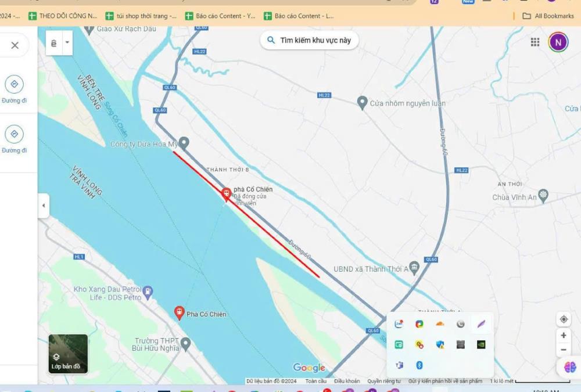Image resolution: width=581 pixels, height=392 pixels.
Task: Click the lower Đường đi directions icon
Action: 14,134
